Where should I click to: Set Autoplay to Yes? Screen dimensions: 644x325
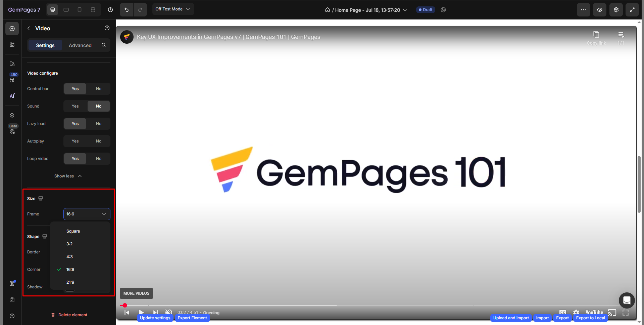click(75, 141)
